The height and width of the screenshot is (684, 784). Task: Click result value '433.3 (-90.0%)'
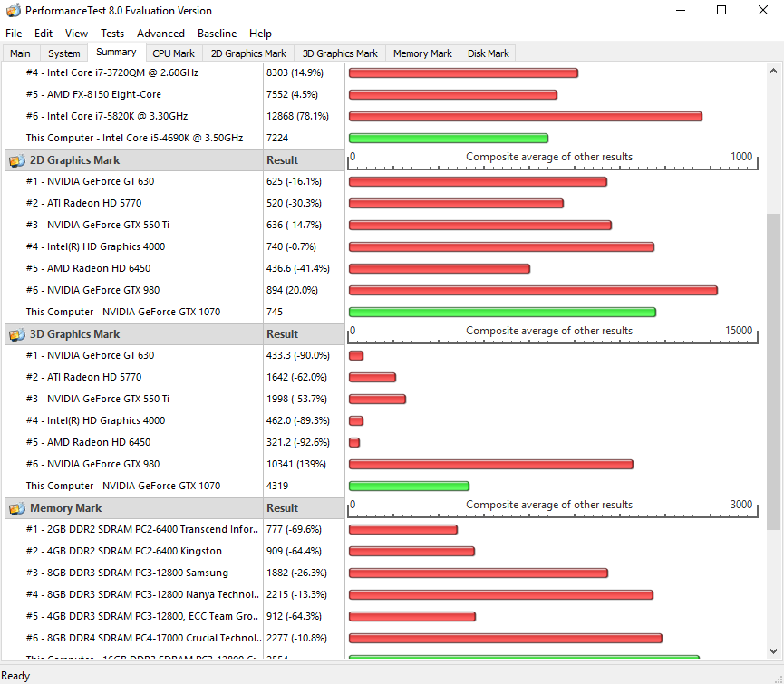298,355
